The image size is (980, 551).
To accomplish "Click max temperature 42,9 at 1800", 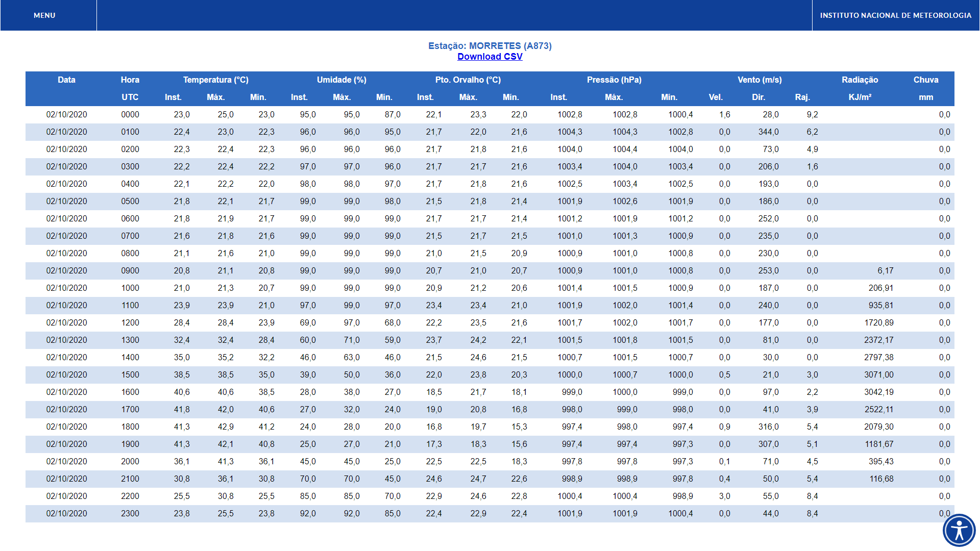I will [x=225, y=427].
